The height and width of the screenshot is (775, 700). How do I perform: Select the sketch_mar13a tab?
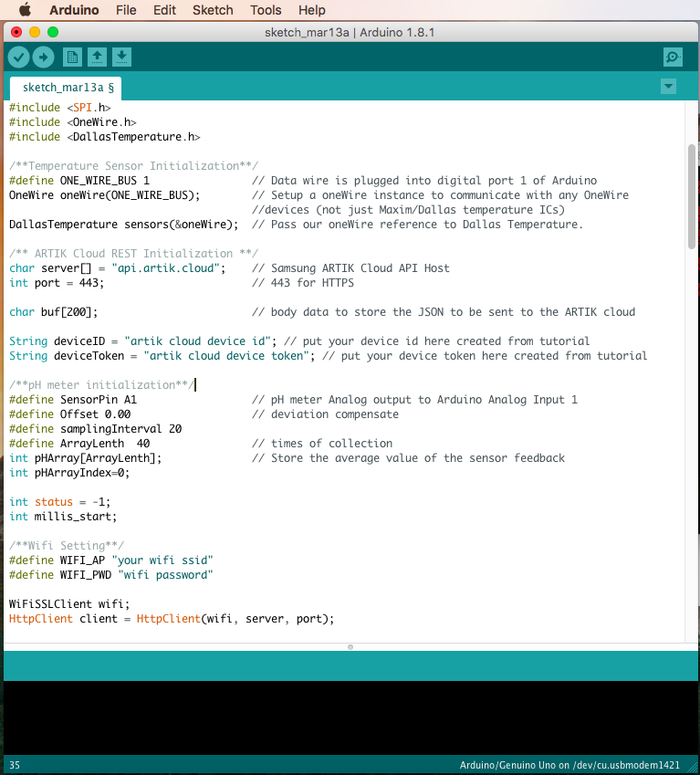[x=66, y=88]
